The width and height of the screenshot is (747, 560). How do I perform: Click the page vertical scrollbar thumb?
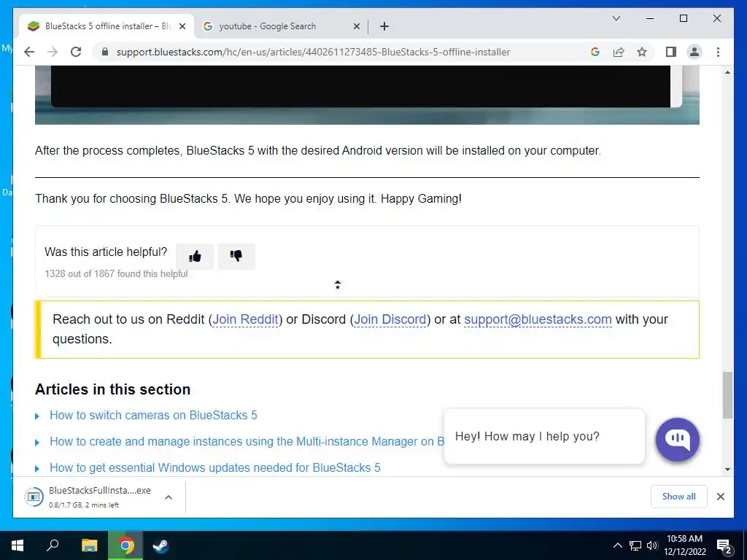[727, 395]
